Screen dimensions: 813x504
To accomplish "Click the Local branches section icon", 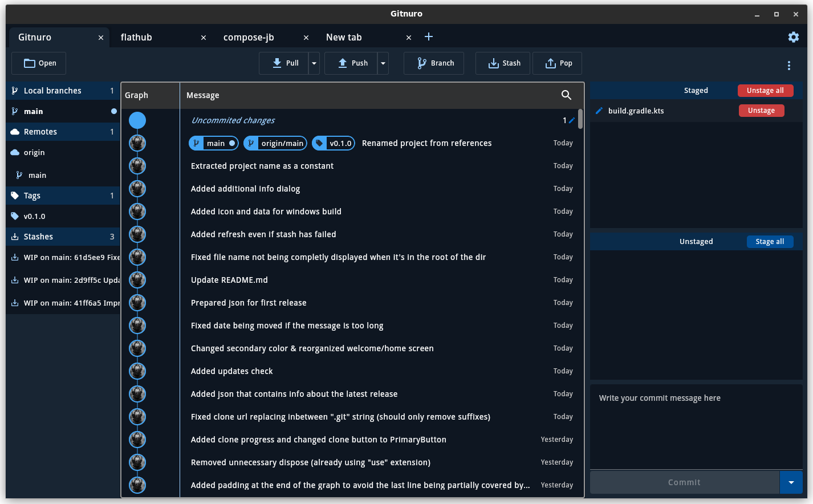I will (x=15, y=91).
